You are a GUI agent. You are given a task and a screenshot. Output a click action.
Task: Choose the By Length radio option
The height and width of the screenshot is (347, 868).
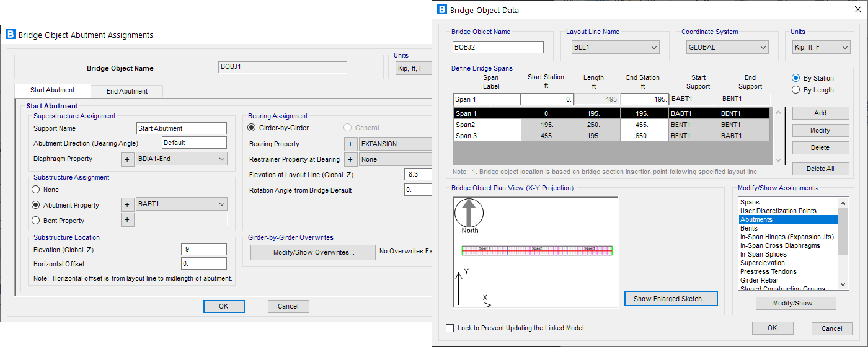796,90
